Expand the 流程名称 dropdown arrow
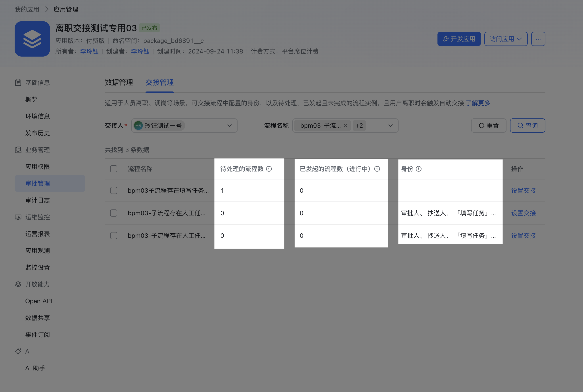The height and width of the screenshot is (392, 583). [390, 126]
